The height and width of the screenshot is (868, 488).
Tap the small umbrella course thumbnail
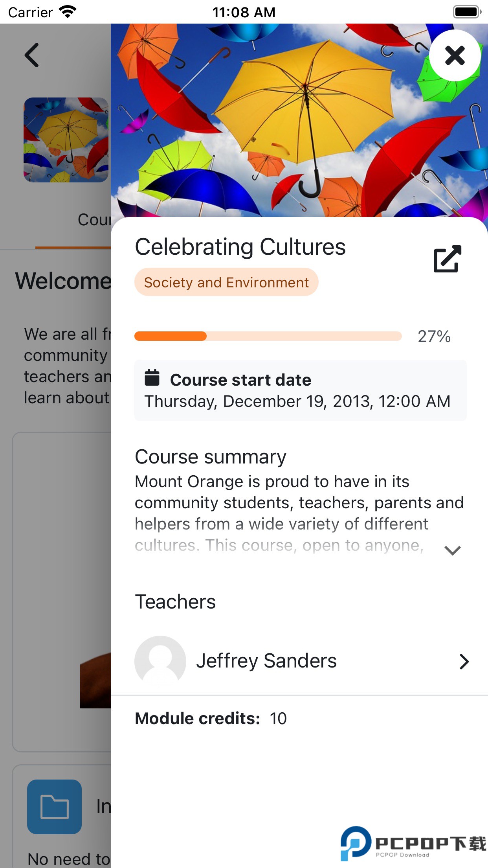point(66,140)
